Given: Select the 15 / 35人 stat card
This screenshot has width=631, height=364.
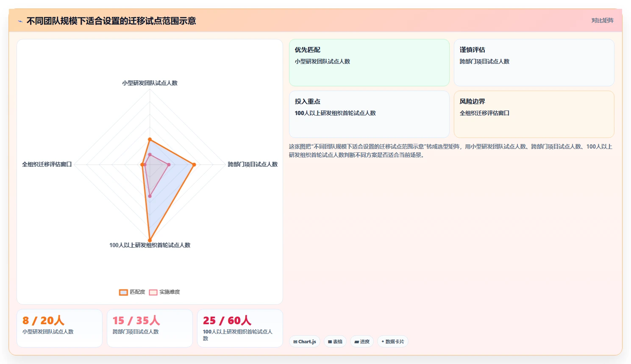Looking at the screenshot, I should click(x=150, y=328).
